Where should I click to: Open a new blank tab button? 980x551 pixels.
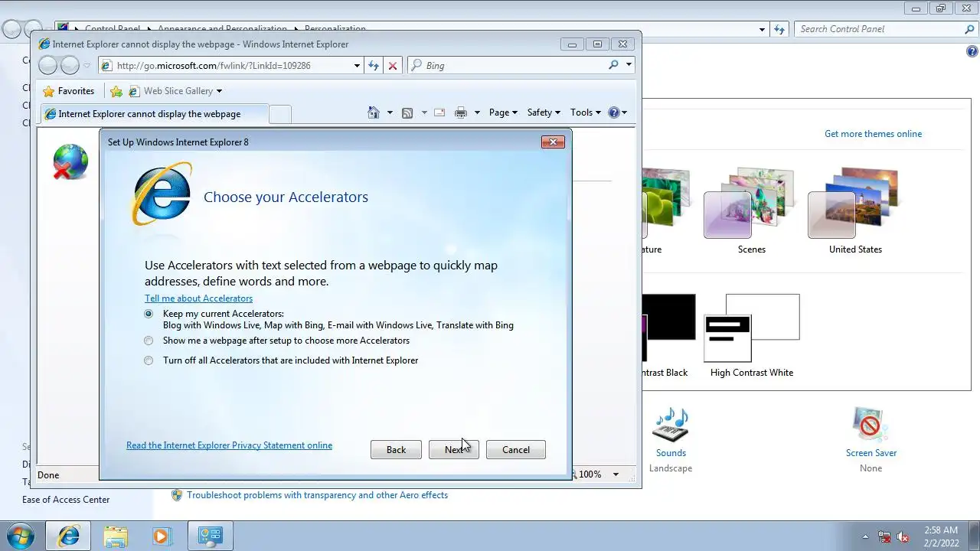pyautogui.click(x=280, y=114)
